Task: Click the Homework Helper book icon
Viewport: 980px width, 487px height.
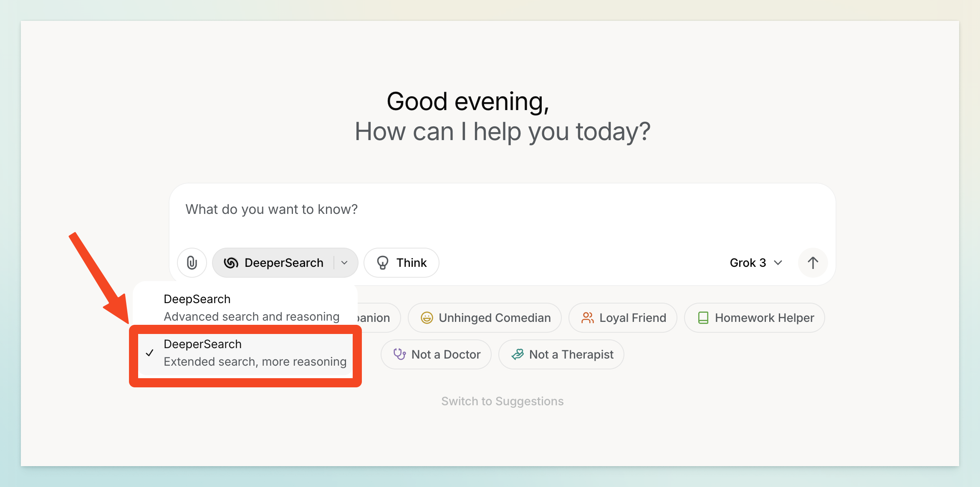Action: (703, 318)
